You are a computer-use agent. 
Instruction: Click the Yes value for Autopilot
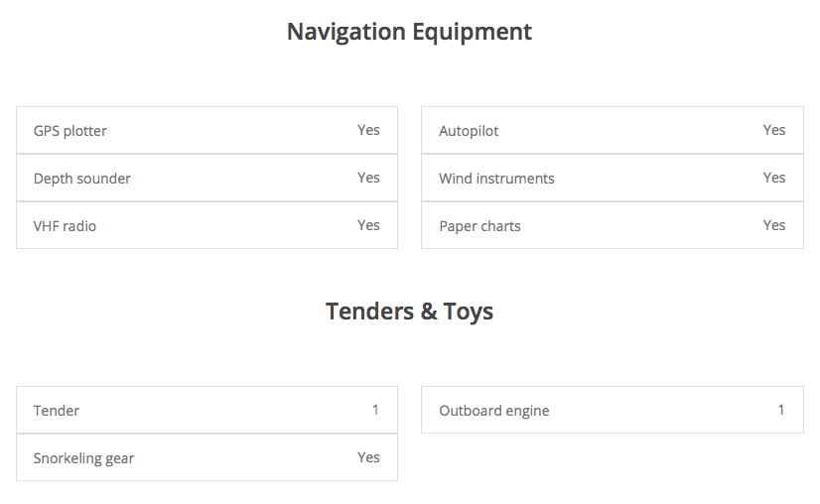tap(774, 130)
